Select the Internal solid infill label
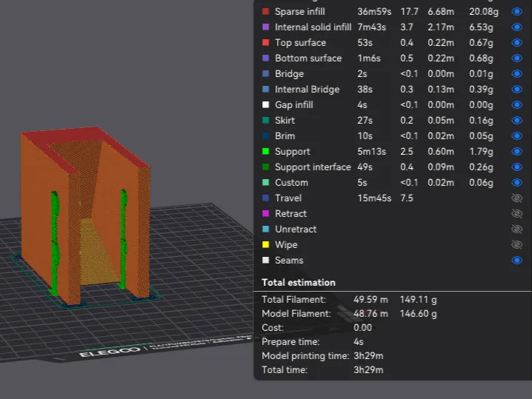532x399 pixels. (x=313, y=27)
